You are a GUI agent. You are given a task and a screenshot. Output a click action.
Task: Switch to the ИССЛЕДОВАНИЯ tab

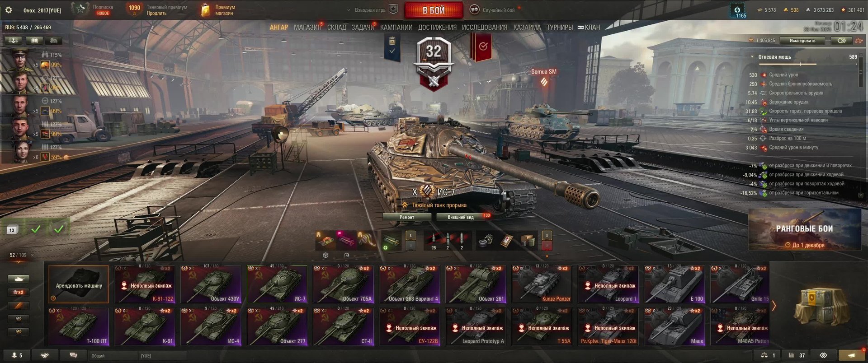(485, 28)
